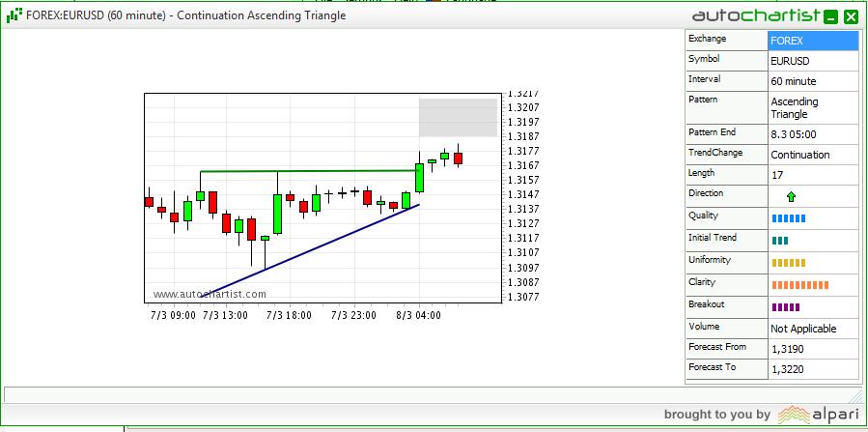Screen dimensions: 868x432
Task: Click the 7/3 23:00 time axis label
Action: click(x=353, y=315)
